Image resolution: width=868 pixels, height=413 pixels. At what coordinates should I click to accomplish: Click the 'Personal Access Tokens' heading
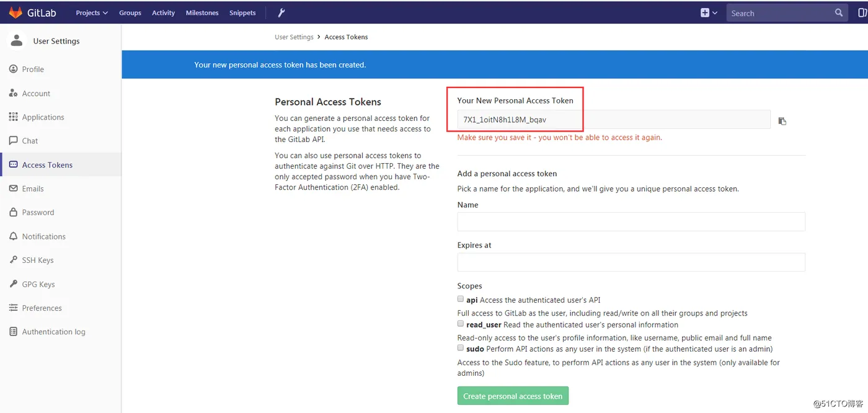328,102
